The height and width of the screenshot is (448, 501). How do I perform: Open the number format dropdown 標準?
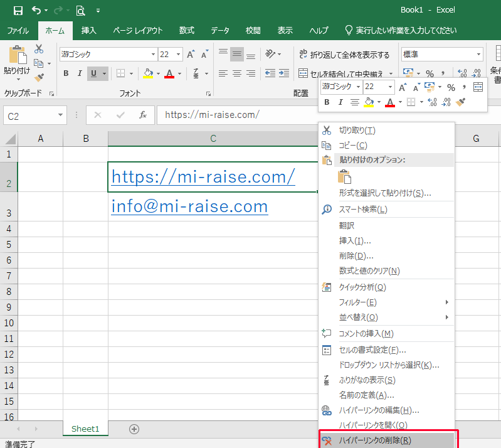click(x=478, y=55)
